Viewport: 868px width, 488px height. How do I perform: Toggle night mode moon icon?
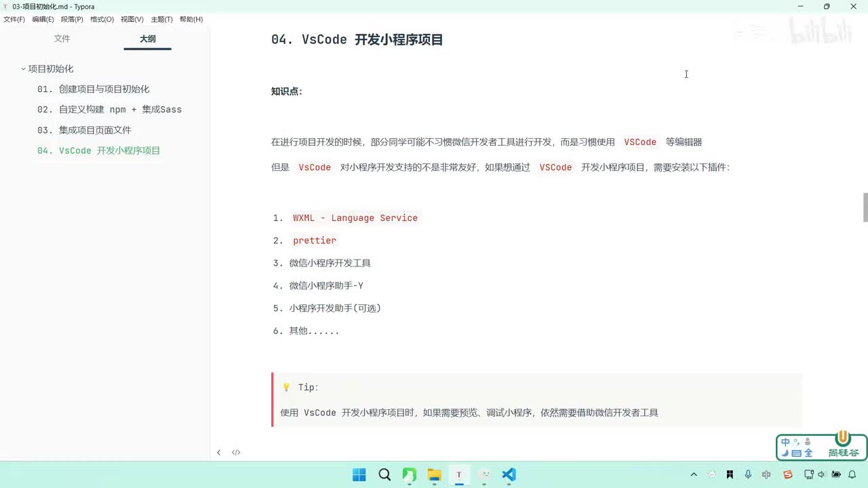click(785, 453)
